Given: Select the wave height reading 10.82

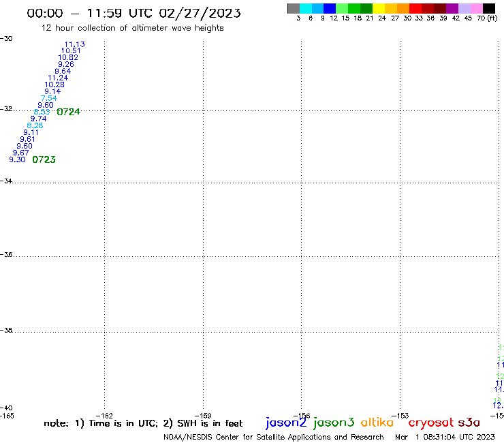Looking at the screenshot, I should (68, 57).
